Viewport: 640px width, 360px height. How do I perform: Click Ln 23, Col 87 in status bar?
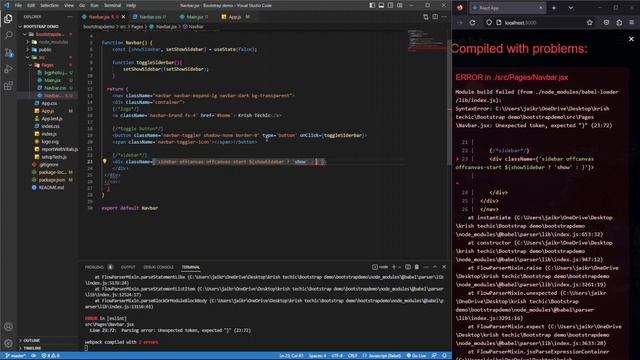[x=291, y=356]
